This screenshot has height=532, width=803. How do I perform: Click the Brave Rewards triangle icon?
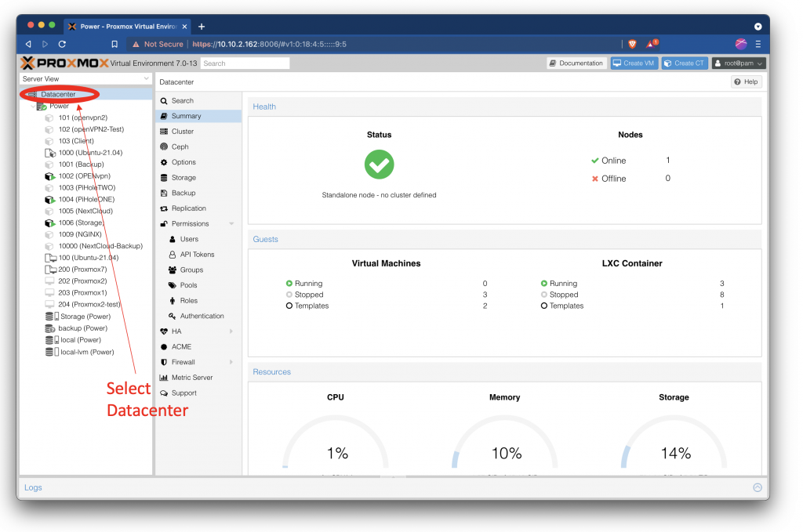pos(652,43)
